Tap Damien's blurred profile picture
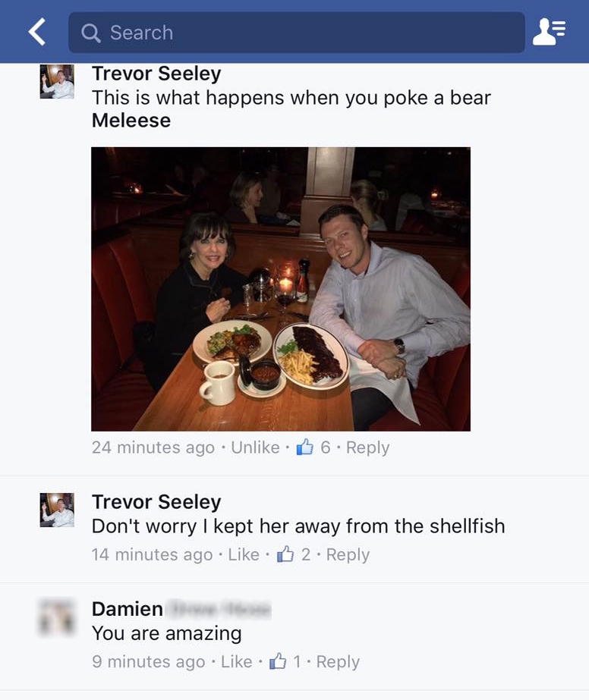Screen dimensions: 589x700 (x=57, y=617)
